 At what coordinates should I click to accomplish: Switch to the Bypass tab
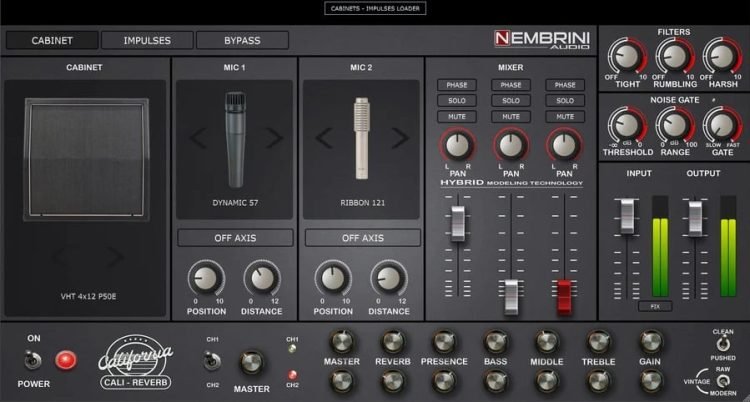pos(242,40)
